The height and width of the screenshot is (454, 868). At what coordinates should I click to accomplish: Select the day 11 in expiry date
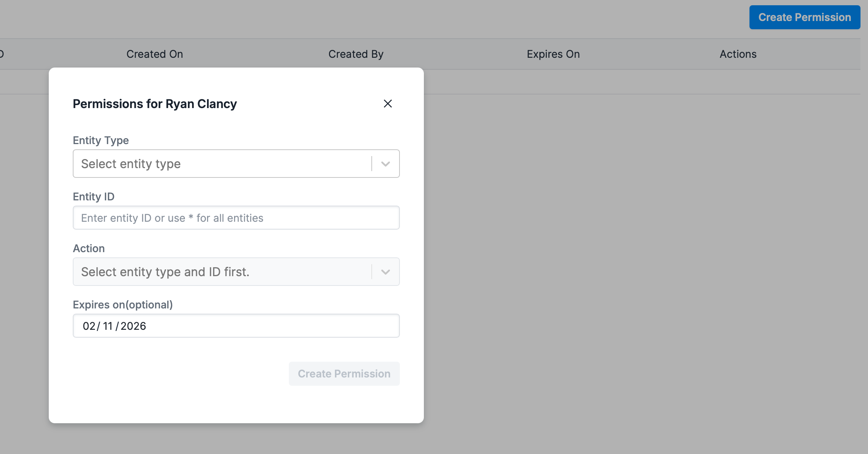[108, 326]
